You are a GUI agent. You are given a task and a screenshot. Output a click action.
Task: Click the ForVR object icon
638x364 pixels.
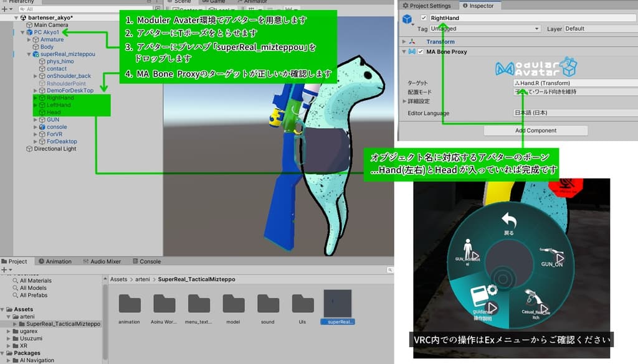tap(42, 134)
